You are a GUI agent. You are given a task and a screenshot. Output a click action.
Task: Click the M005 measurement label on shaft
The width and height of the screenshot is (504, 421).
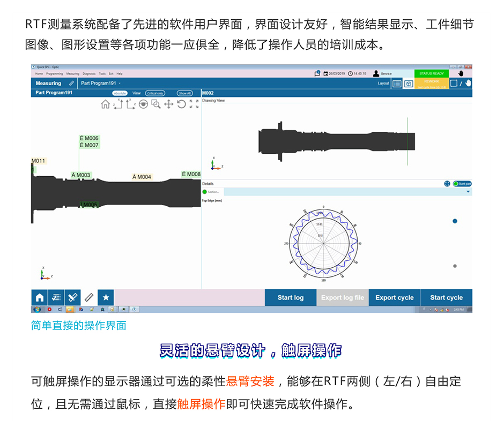tap(88, 205)
